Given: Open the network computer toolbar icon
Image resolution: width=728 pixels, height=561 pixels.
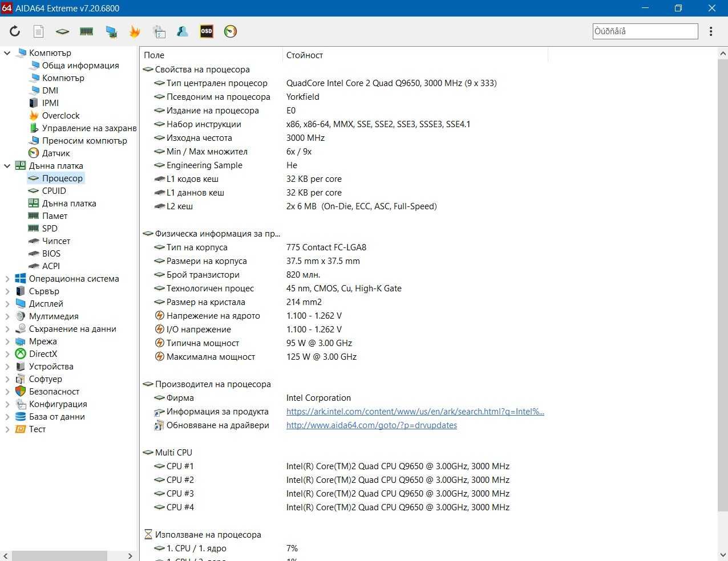Looking at the screenshot, I should 111,31.
